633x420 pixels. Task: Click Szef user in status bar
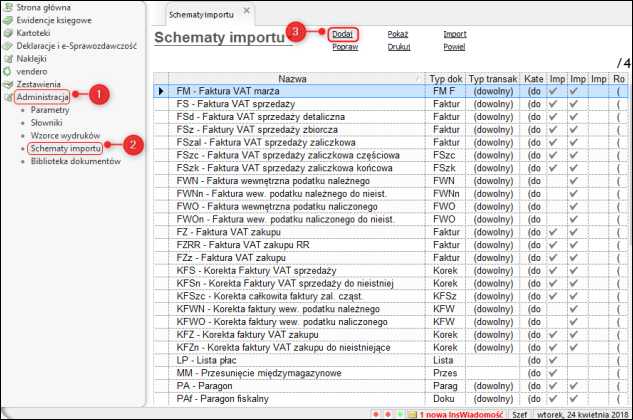[x=520, y=414]
